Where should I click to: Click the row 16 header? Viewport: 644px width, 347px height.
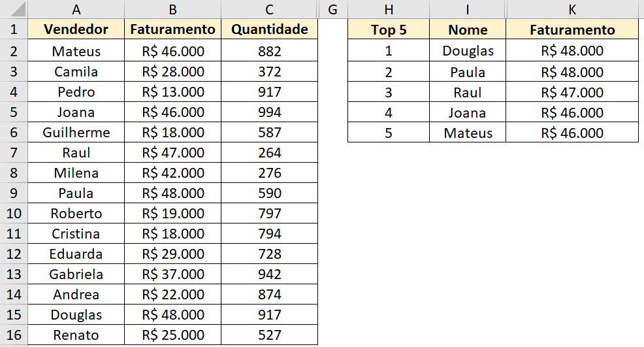pos(14,335)
